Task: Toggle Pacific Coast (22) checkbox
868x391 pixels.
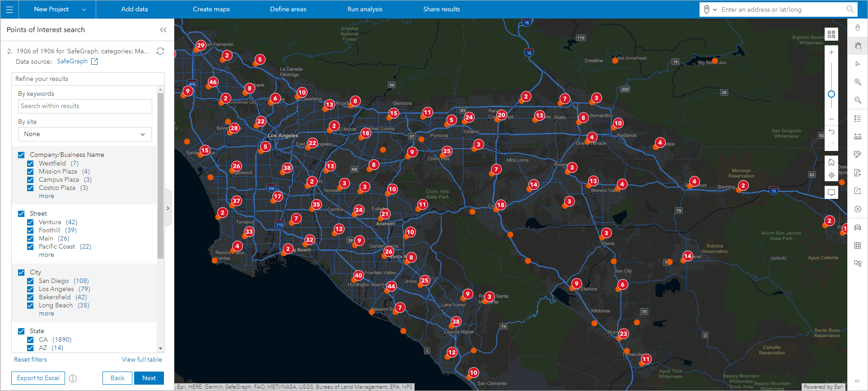Action: (x=30, y=247)
